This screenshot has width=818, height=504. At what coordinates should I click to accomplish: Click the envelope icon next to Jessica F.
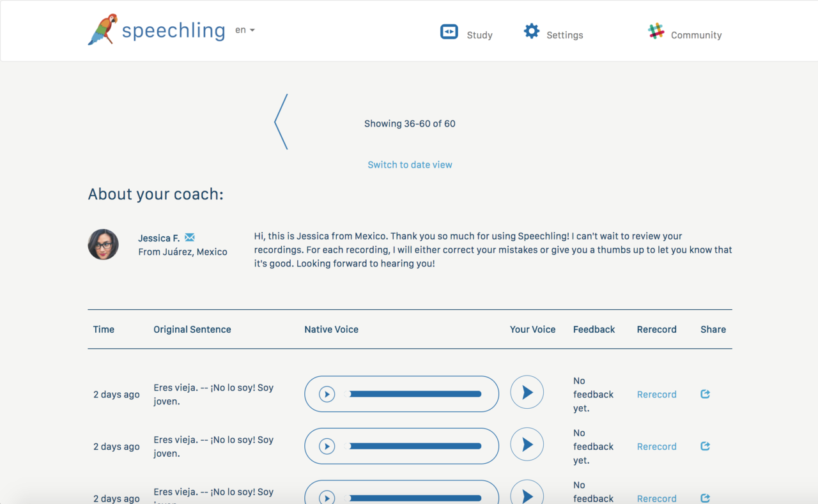click(190, 238)
